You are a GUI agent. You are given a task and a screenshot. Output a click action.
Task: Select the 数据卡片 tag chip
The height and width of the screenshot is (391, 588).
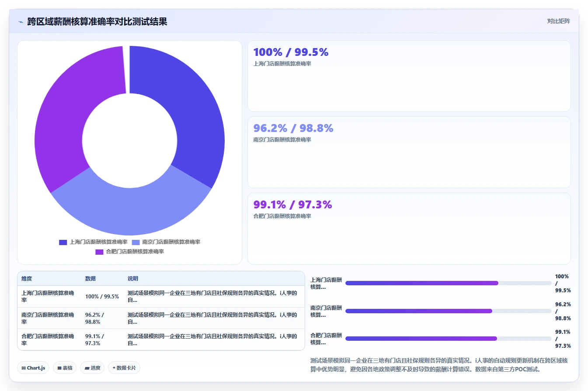[x=124, y=368]
